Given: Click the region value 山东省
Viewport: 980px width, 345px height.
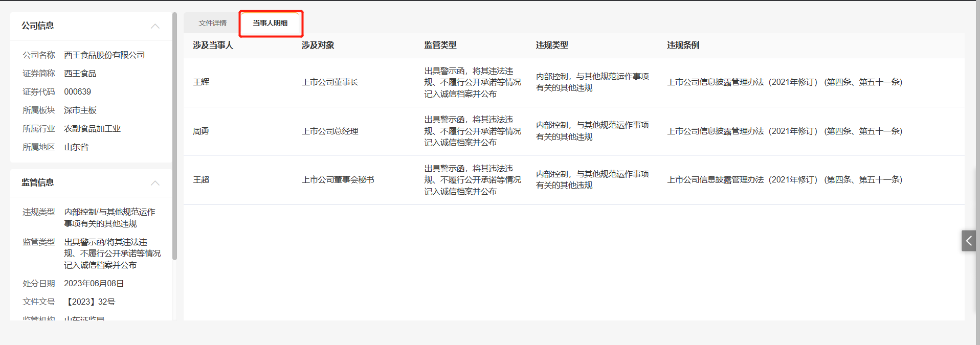Looking at the screenshot, I should pyautogui.click(x=76, y=147).
